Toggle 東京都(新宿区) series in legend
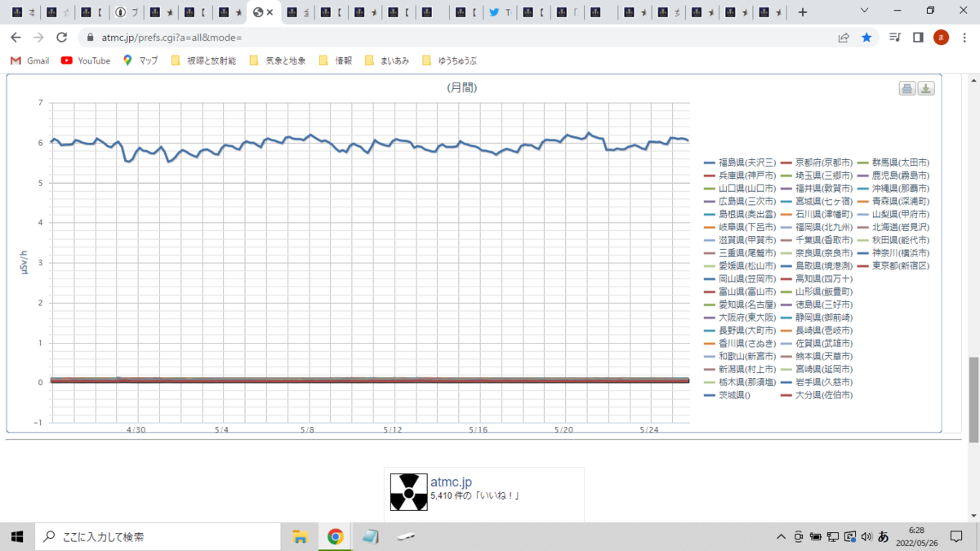The width and height of the screenshot is (980, 551). [x=893, y=266]
